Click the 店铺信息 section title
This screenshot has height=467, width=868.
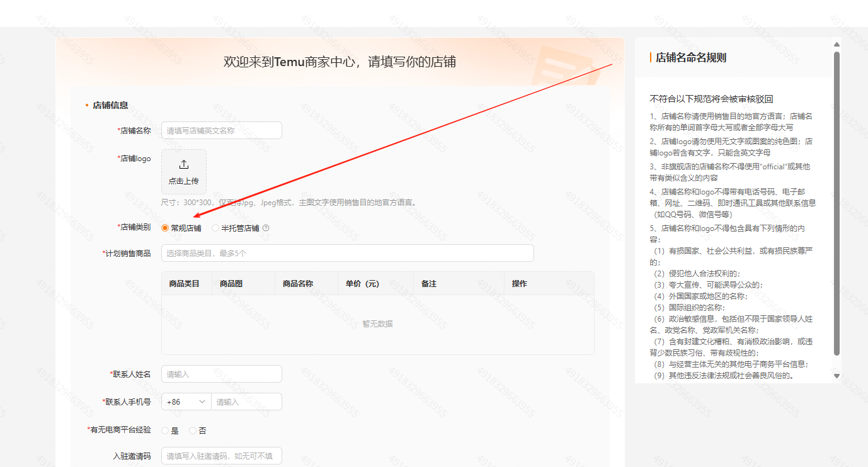point(110,105)
